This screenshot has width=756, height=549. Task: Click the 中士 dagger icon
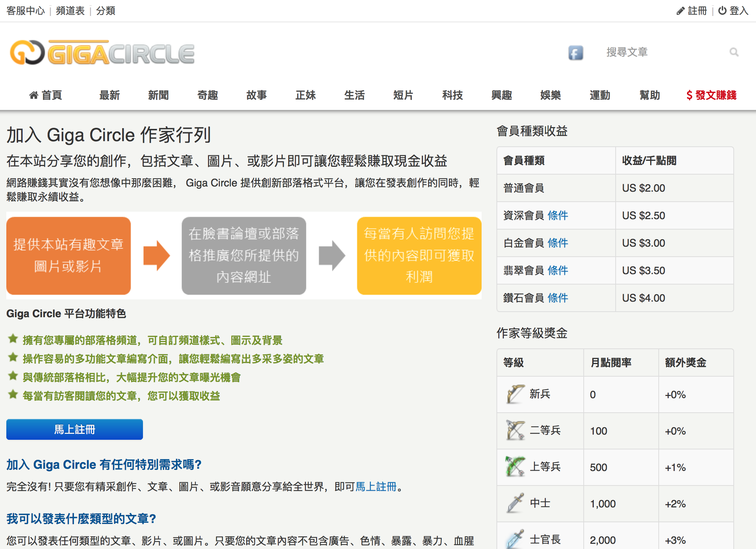[515, 503]
